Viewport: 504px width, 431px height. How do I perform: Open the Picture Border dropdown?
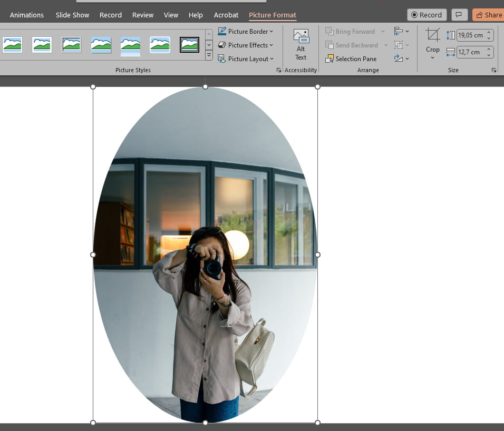click(x=246, y=32)
